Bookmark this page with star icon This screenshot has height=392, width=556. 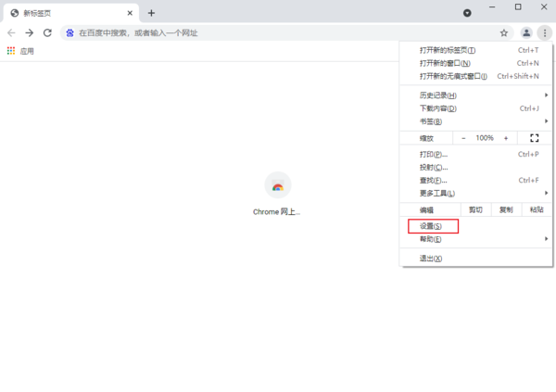[504, 33]
